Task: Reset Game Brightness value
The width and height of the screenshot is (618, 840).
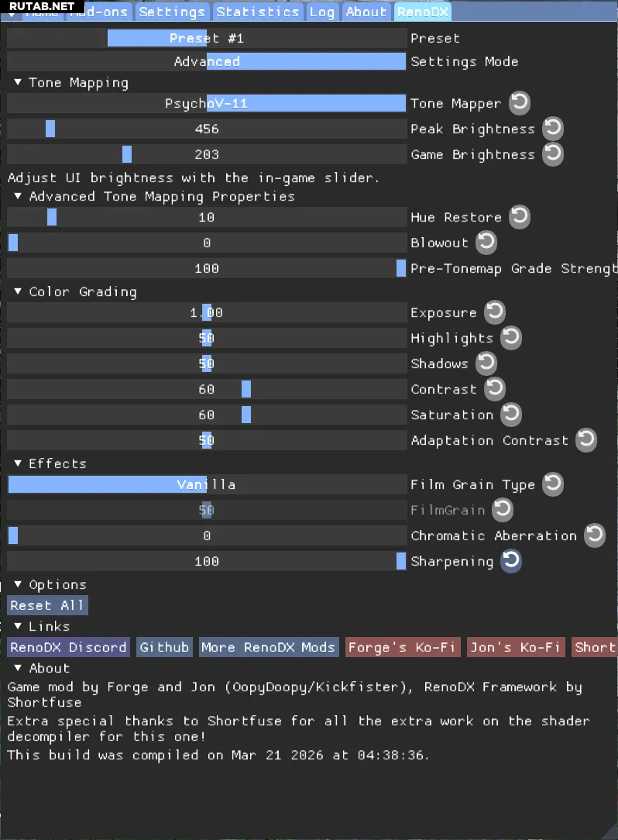Action: point(552,153)
